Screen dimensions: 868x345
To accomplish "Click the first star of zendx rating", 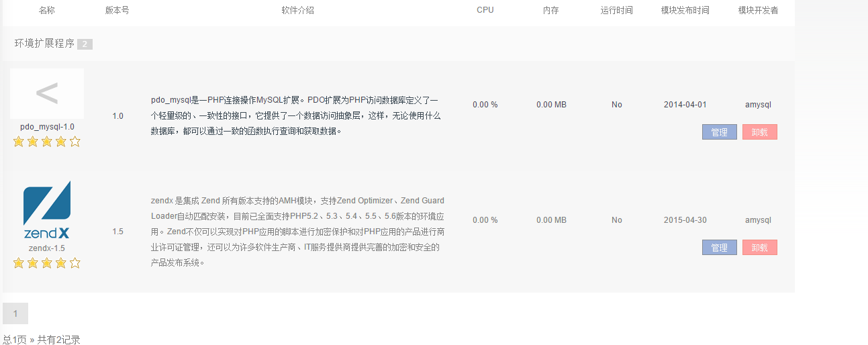I will point(19,263).
